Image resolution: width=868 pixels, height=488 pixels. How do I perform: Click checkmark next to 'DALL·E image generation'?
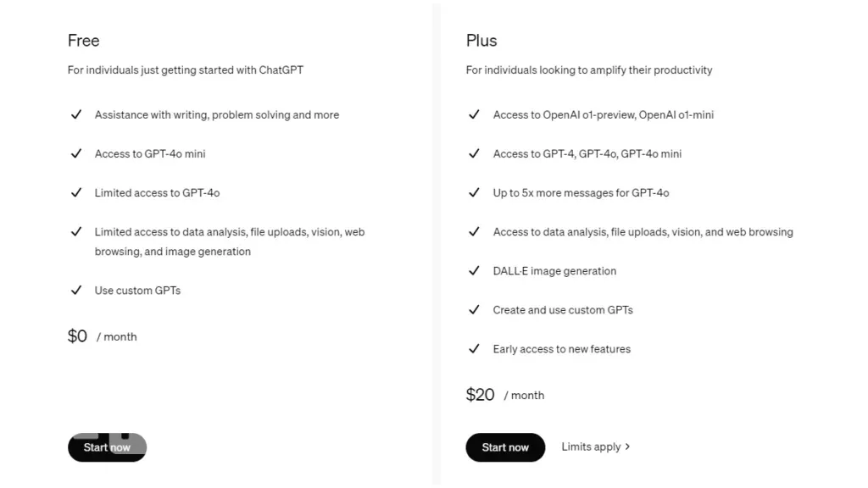click(x=475, y=270)
